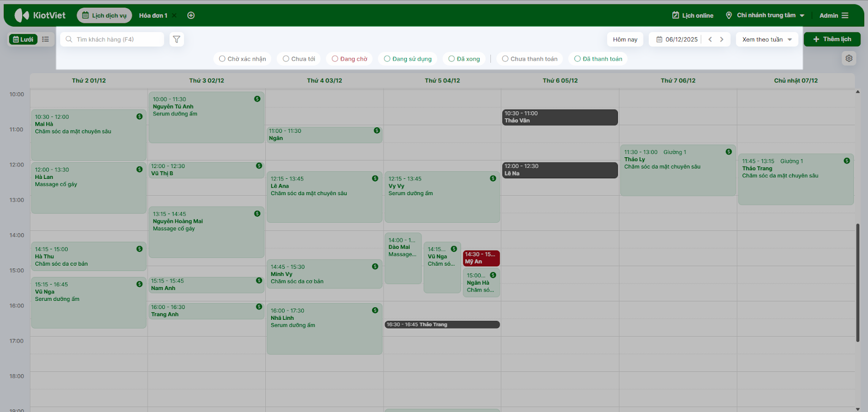The width and height of the screenshot is (868, 412).
Task: Switch to list view icon
Action: pos(46,39)
